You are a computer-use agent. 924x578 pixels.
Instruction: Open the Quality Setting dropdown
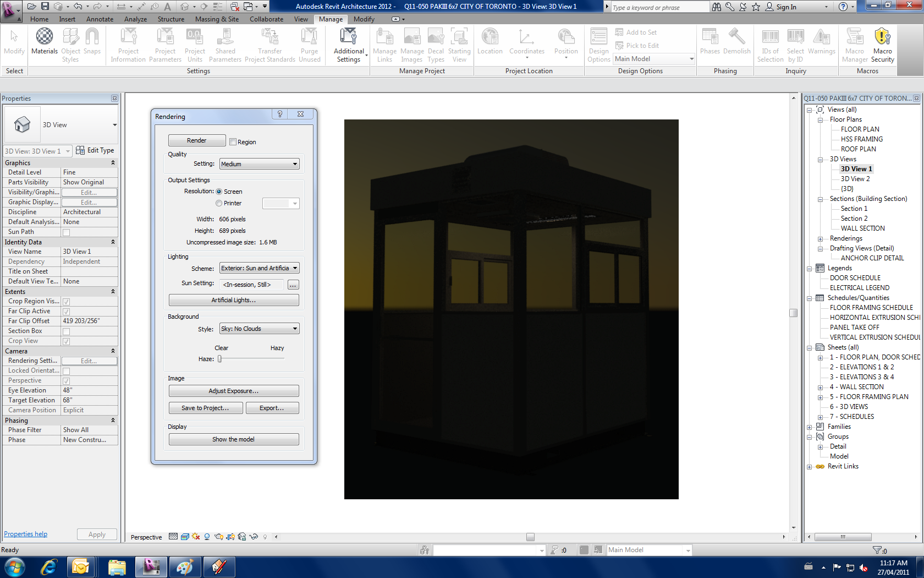[x=259, y=164]
